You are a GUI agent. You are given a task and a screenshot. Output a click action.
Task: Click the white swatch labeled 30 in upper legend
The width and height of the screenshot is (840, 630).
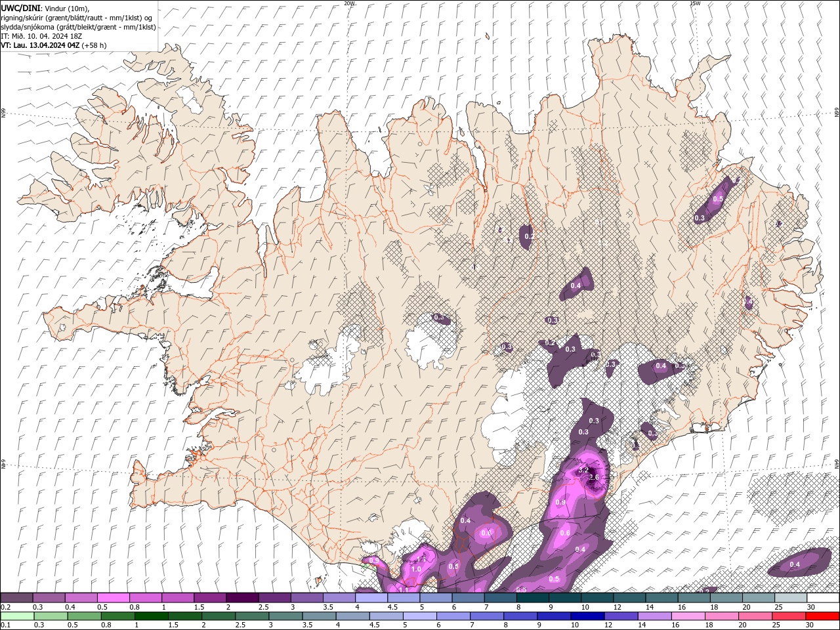pos(822,598)
